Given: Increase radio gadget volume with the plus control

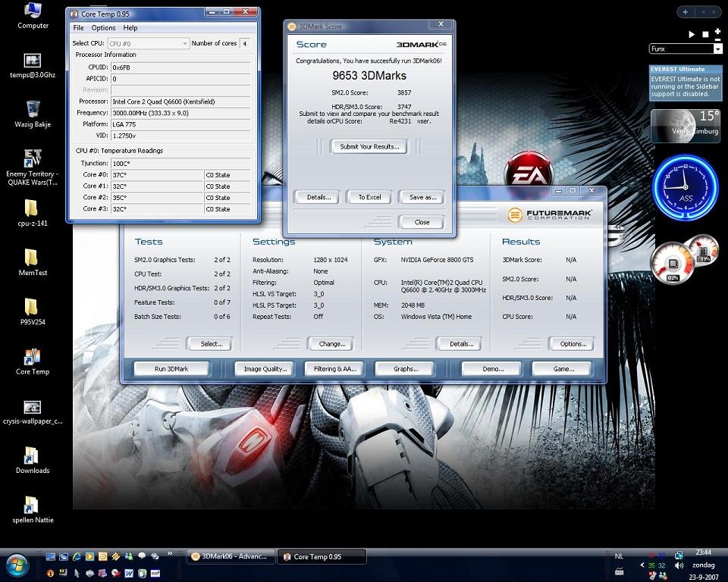Looking at the screenshot, I should click(717, 30).
